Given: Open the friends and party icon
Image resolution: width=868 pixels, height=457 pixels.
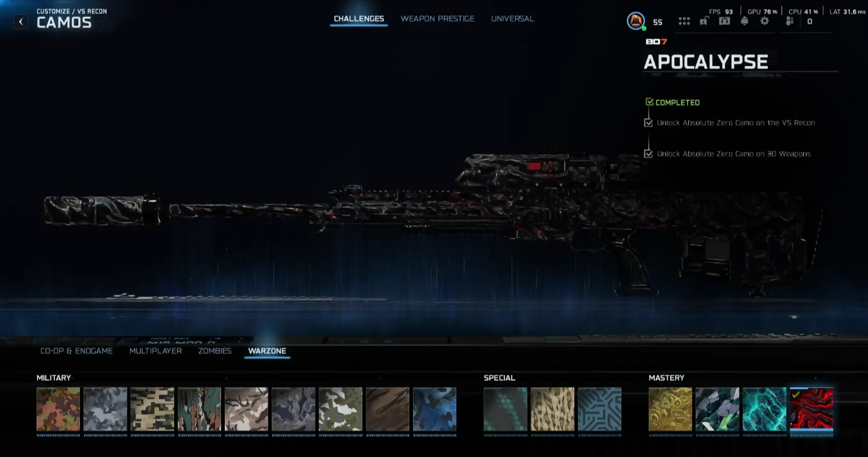Looking at the screenshot, I should 790,21.
